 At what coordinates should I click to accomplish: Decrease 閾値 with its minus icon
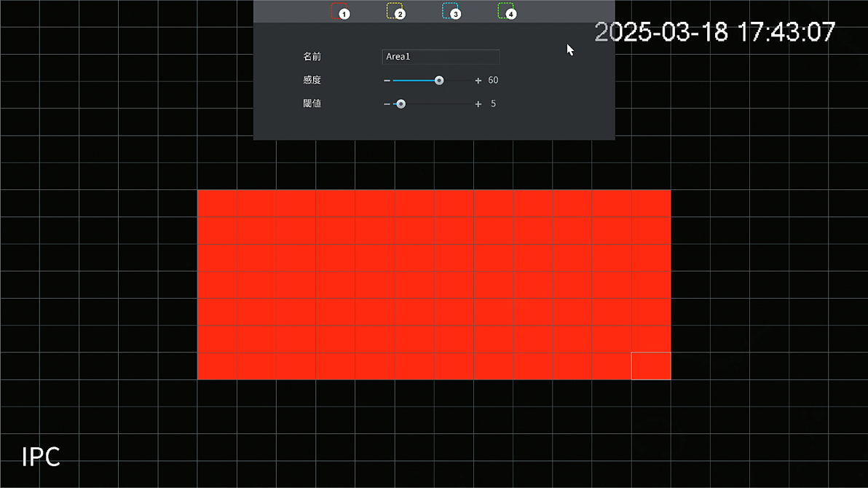pyautogui.click(x=387, y=104)
